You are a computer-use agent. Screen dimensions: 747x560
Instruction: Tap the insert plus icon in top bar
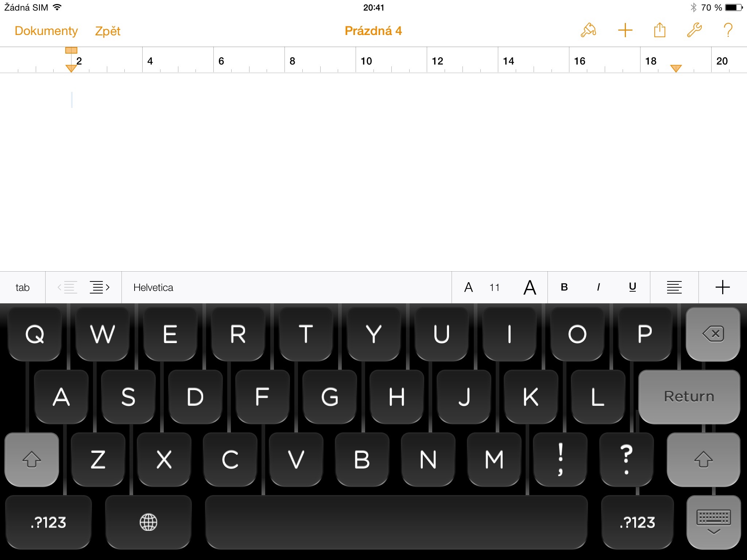tap(625, 30)
